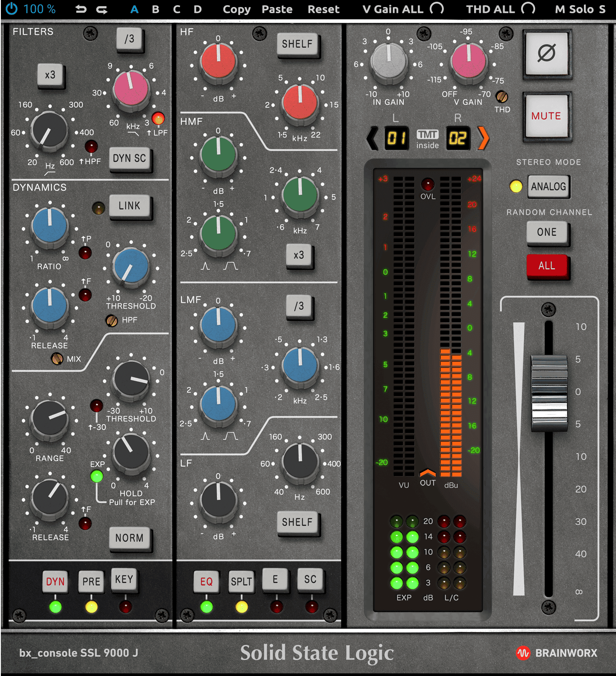The height and width of the screenshot is (676, 616).
Task: Toggle the DYN section button
Action: coord(55,582)
